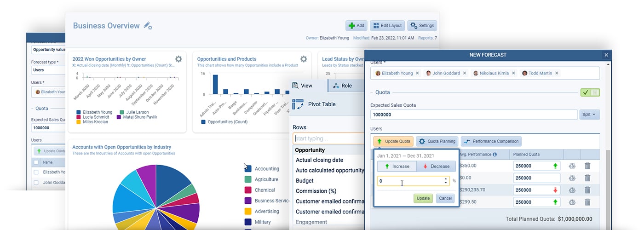The height and width of the screenshot is (230, 644).
Task: Expand the Split dropdown
Action: tap(589, 115)
